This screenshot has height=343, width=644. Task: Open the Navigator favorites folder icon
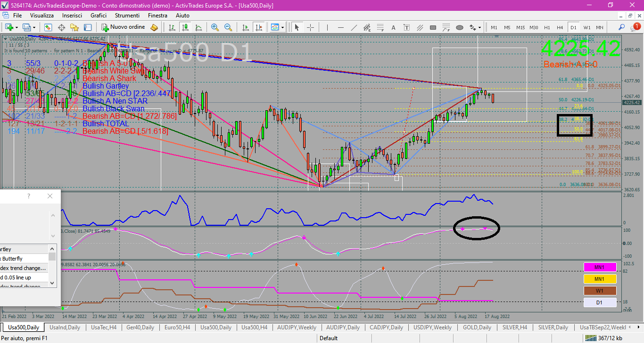point(74,27)
